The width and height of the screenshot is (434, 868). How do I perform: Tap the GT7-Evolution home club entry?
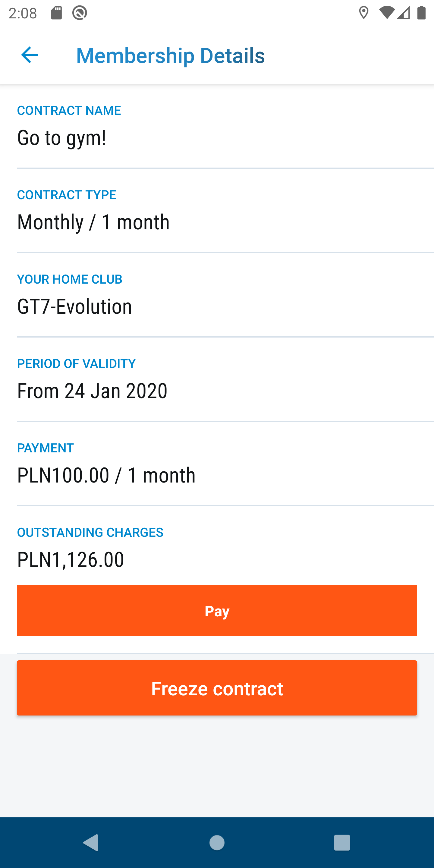tap(74, 307)
